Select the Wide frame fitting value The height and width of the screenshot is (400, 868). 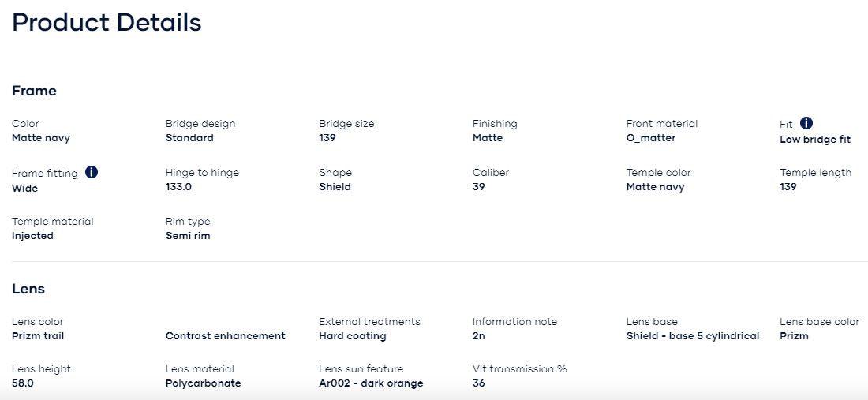pyautogui.click(x=24, y=189)
